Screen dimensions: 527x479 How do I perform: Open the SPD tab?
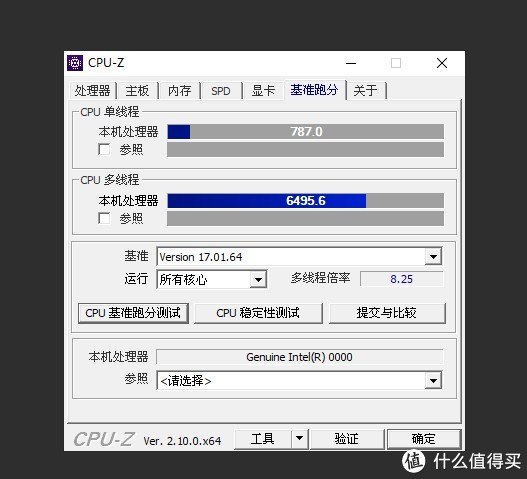click(221, 91)
